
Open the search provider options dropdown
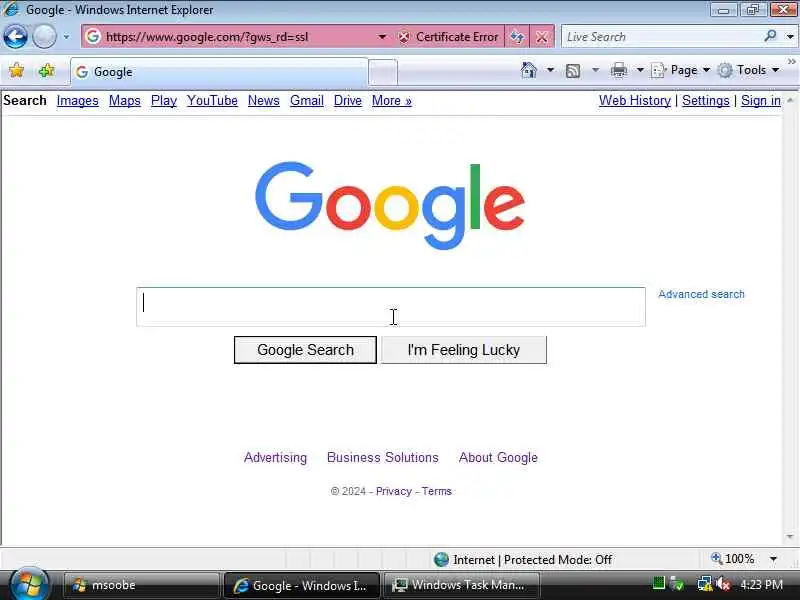[790, 37]
